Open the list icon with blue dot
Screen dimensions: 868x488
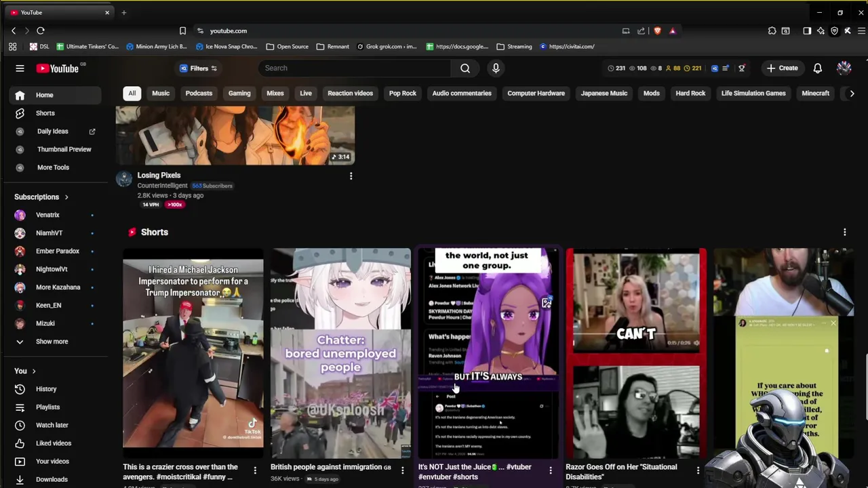point(726,68)
